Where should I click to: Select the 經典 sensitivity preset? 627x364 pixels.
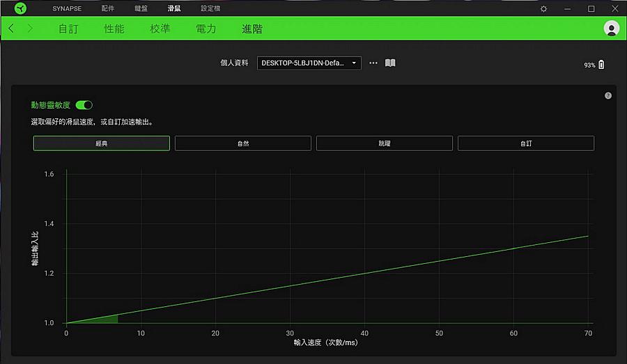(x=102, y=143)
